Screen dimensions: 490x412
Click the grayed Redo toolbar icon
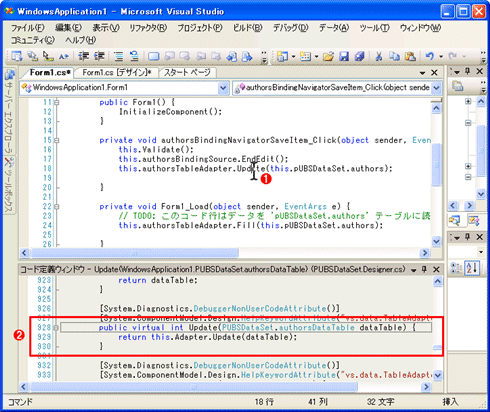453,57
